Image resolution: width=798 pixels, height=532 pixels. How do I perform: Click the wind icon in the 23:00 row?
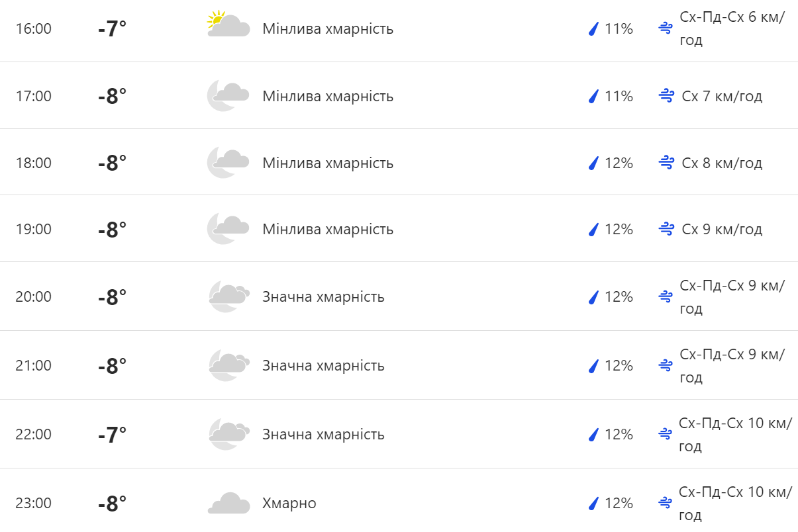click(x=666, y=503)
